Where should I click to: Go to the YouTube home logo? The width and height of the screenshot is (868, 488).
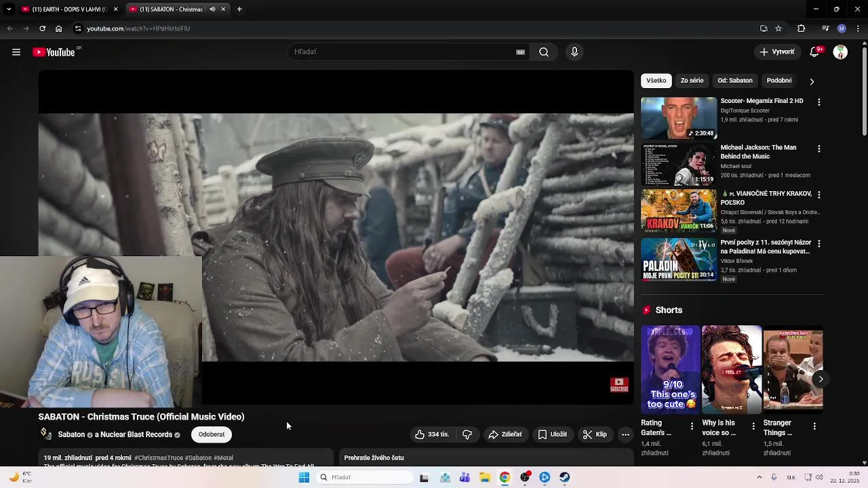[x=54, y=52]
